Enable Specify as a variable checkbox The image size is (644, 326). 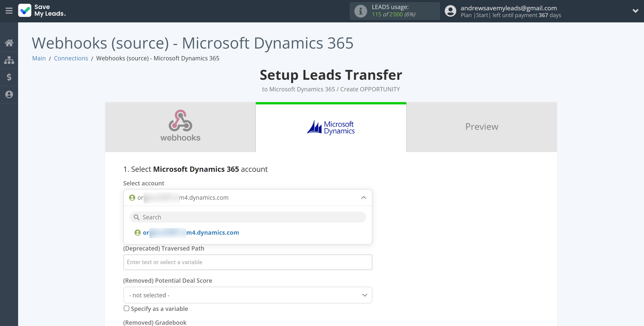coord(127,308)
